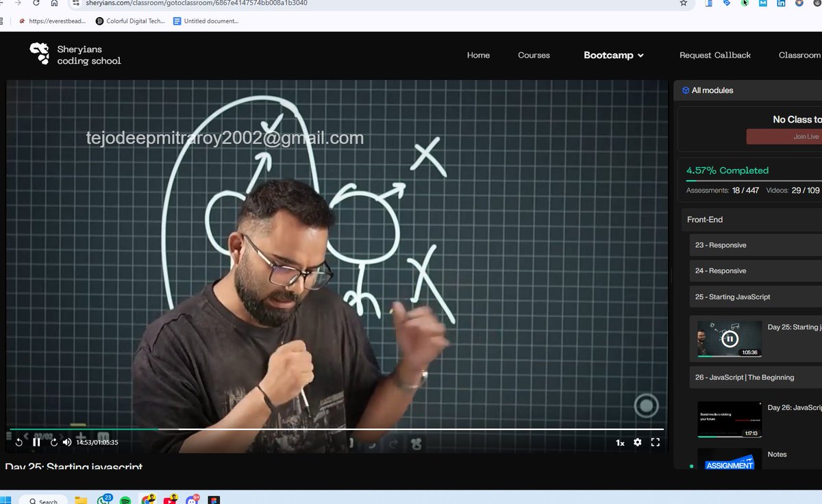Collapse module 26 - JavaScript | The Beginning
This screenshot has height=504, width=822.
tap(756, 377)
